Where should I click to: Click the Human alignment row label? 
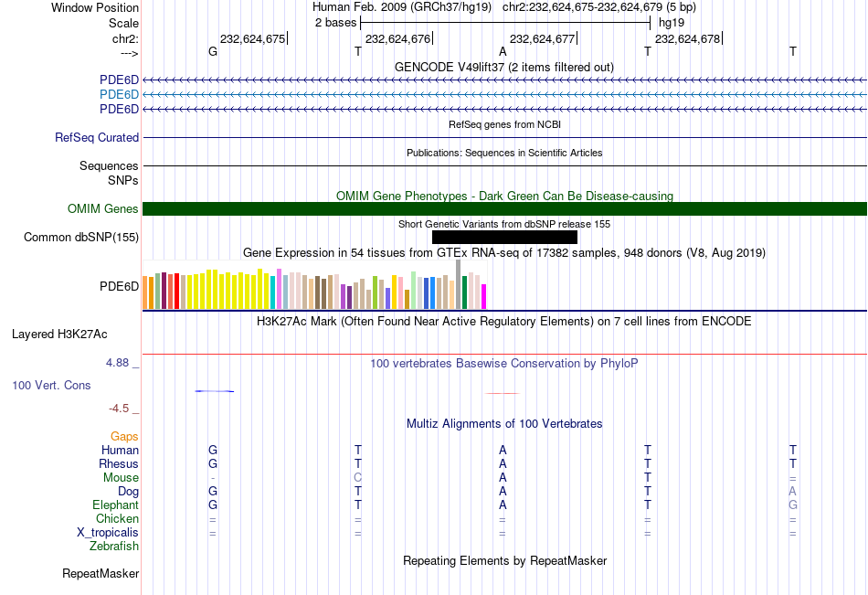tap(120, 451)
